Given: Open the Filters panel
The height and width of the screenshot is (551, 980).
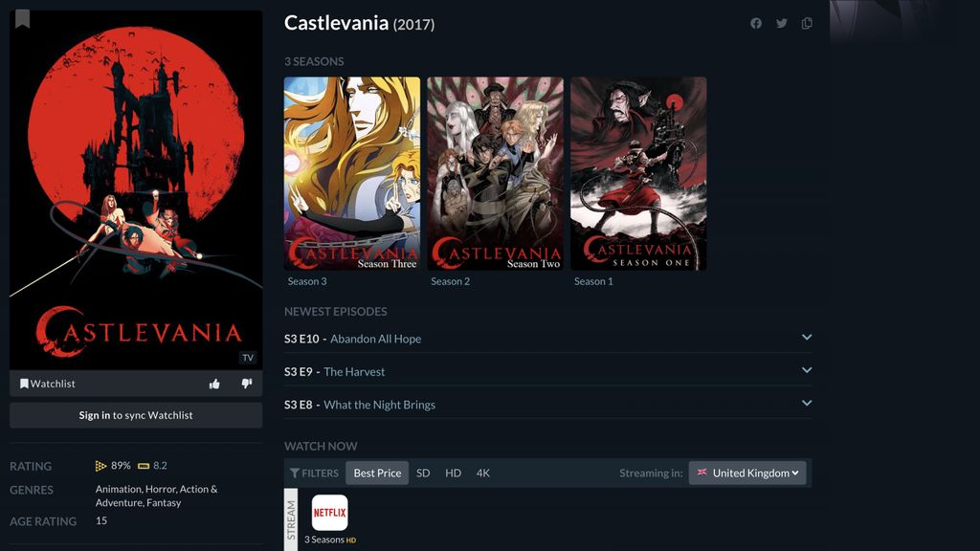Looking at the screenshot, I should (313, 473).
